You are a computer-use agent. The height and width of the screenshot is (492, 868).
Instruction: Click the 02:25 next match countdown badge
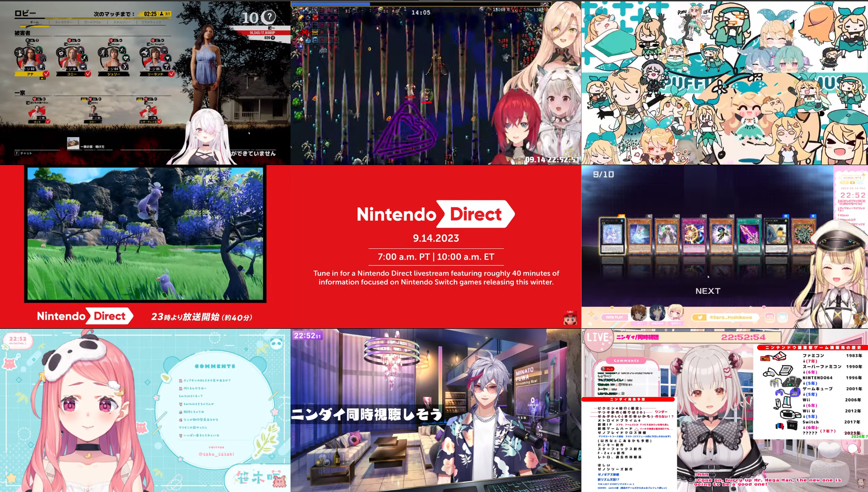click(155, 14)
